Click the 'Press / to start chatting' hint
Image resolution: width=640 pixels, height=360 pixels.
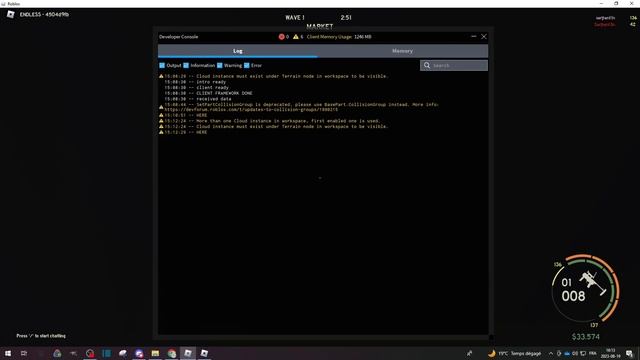click(41, 336)
